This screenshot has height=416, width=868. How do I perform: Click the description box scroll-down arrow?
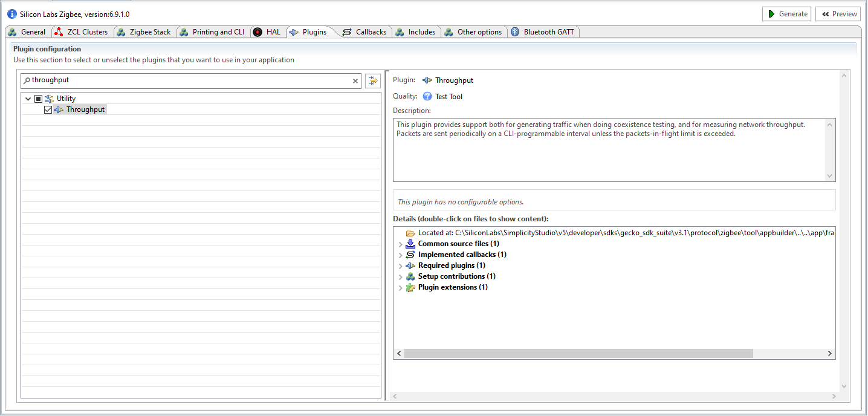click(x=830, y=176)
